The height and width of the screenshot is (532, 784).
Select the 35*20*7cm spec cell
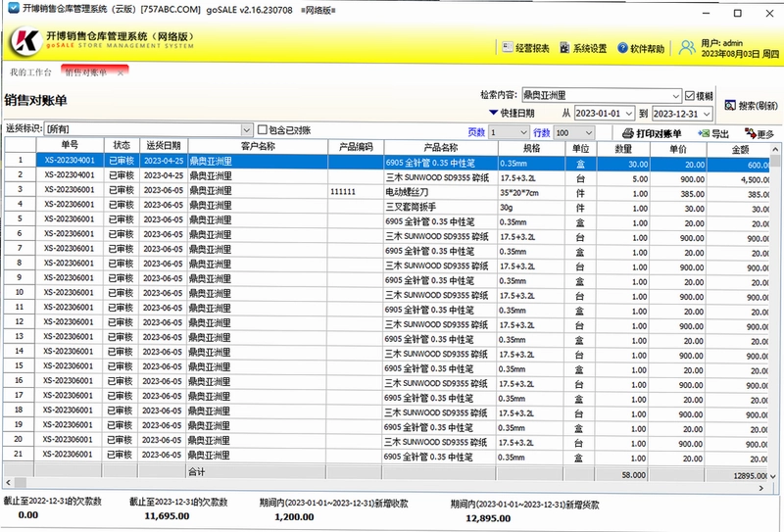coord(531,192)
